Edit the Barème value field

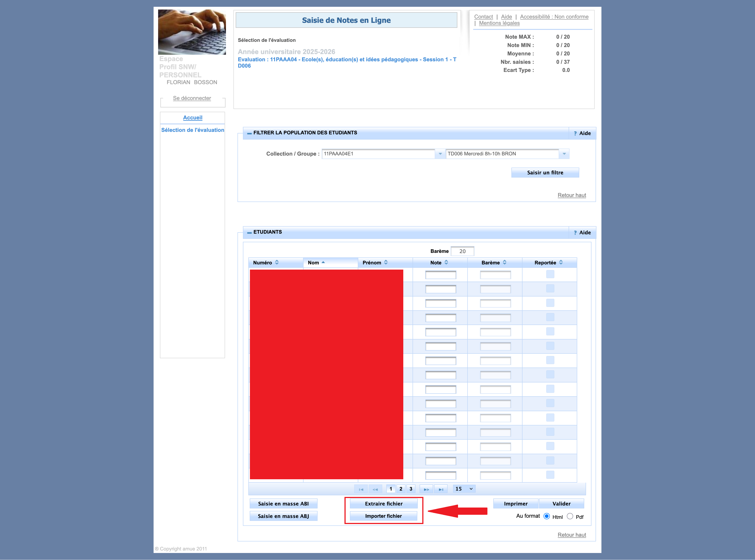[x=462, y=251]
